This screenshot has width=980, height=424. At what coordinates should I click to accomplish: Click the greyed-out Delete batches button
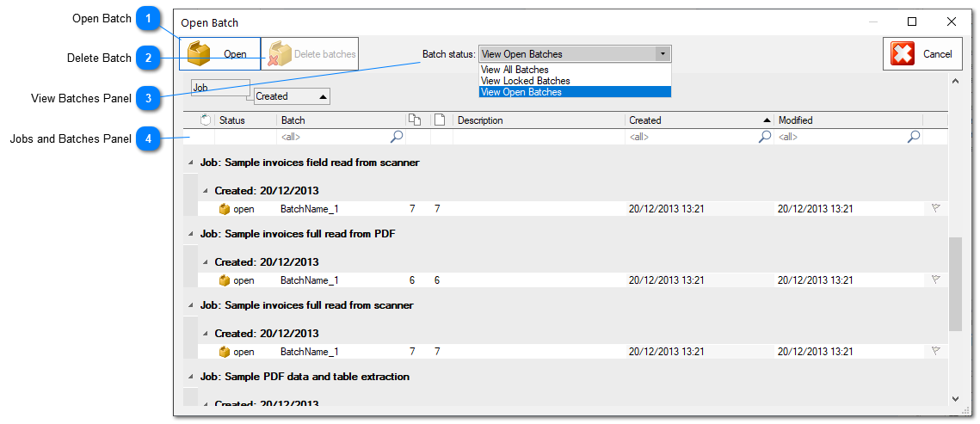[310, 53]
